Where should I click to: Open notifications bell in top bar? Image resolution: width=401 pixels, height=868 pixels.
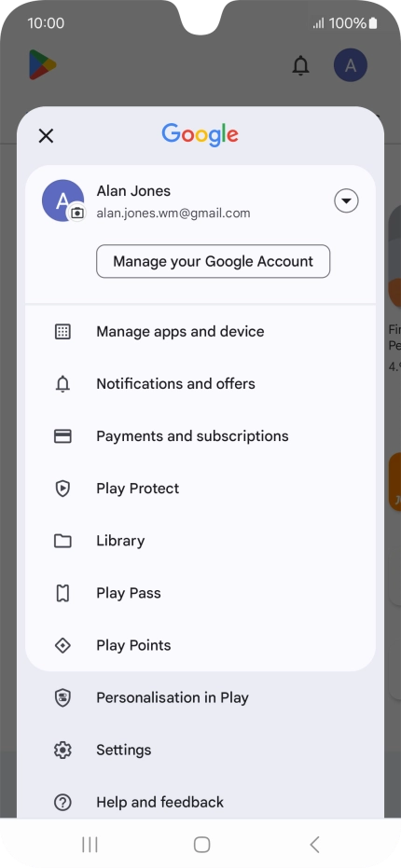click(300, 65)
